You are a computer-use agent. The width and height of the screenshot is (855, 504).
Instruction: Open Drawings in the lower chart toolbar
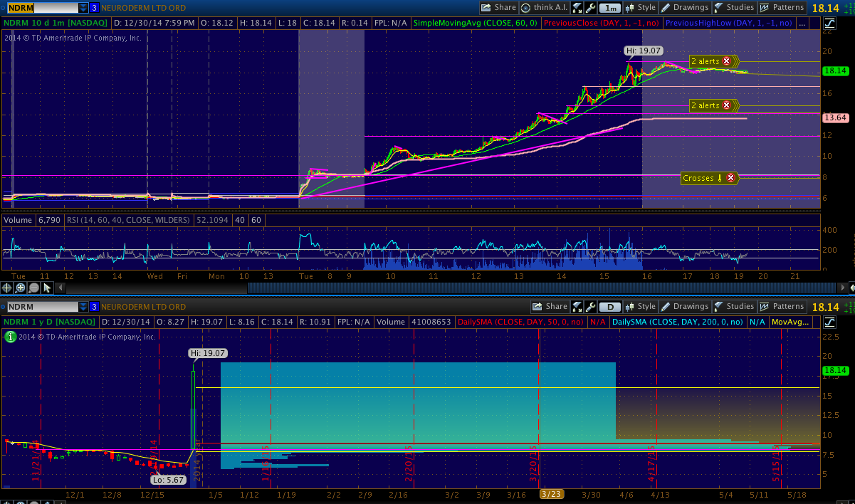pos(684,307)
